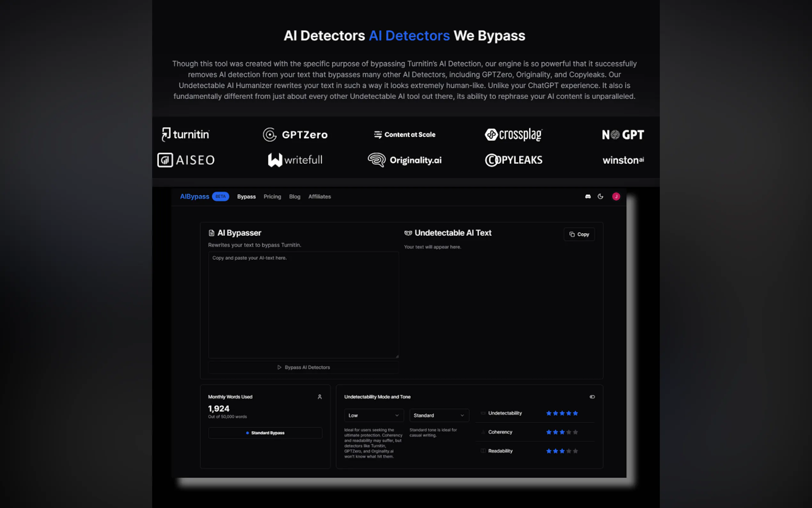Click the Crossplag logo
Viewport: 812px width, 508px height.
tap(514, 135)
